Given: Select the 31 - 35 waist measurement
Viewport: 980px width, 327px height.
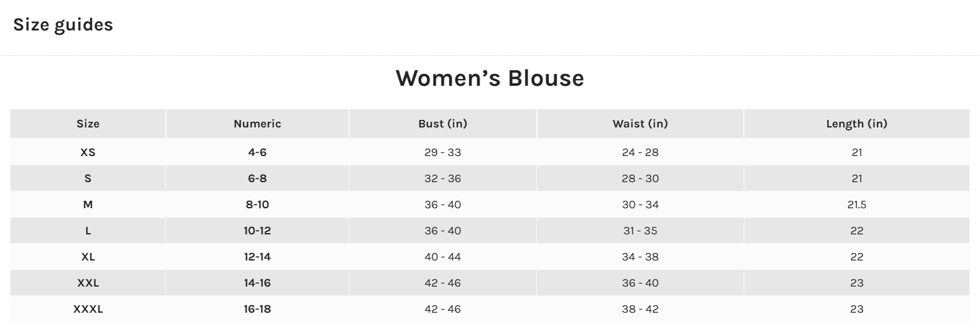Looking at the screenshot, I should 640,231.
